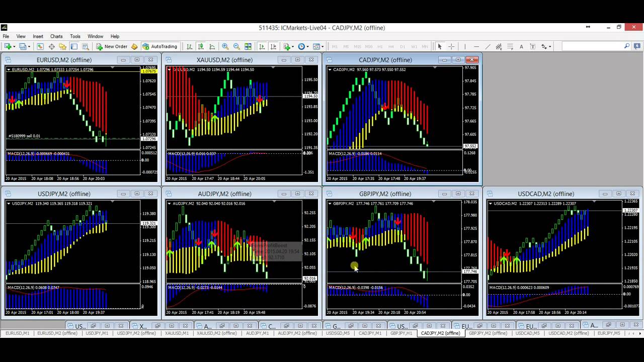Image resolution: width=644 pixels, height=362 pixels.
Task: Click the New Order button
Action: tap(111, 46)
